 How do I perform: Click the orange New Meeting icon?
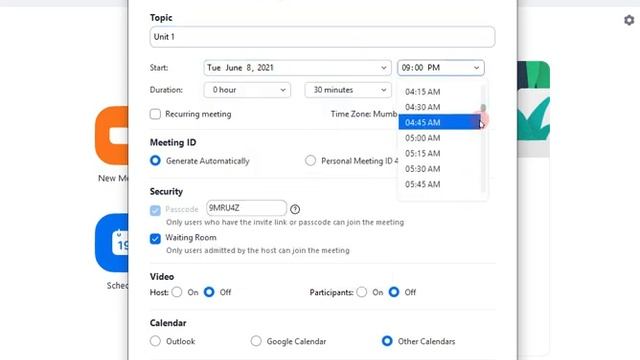click(x=112, y=136)
